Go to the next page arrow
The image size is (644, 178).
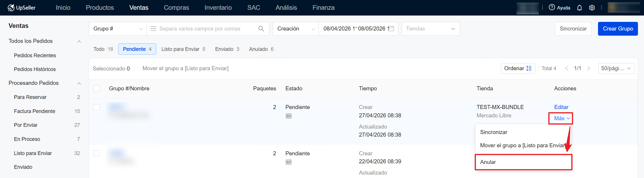pos(589,68)
